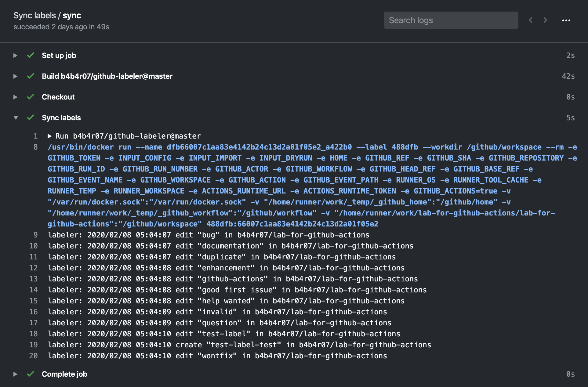Expand the Build b4b4r07/github-labeler@master step

(x=15, y=76)
